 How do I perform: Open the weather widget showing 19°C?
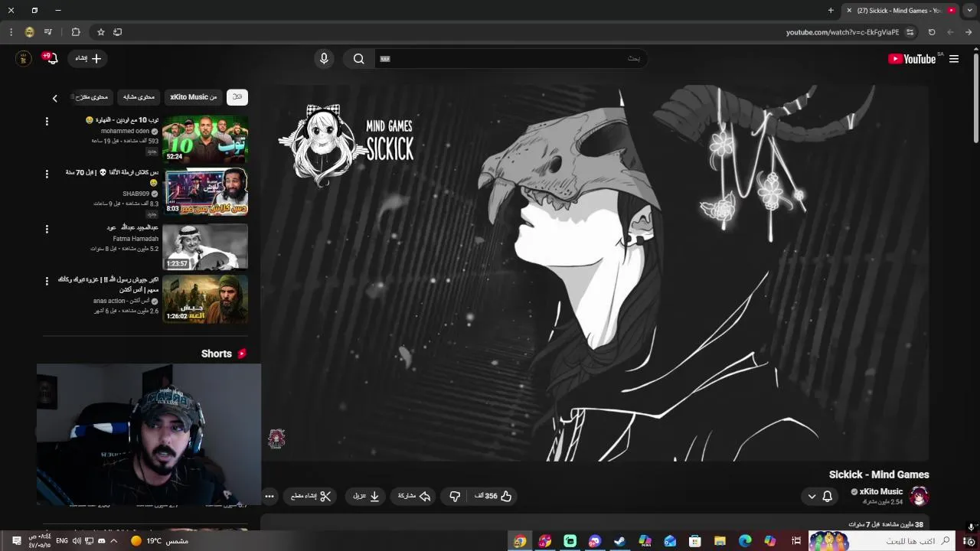[x=158, y=541]
